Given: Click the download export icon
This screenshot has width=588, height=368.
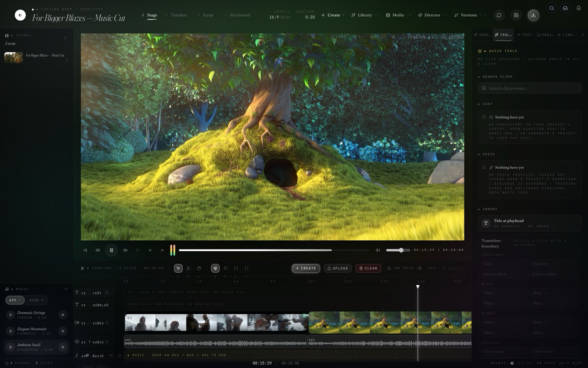Looking at the screenshot, I should (533, 15).
